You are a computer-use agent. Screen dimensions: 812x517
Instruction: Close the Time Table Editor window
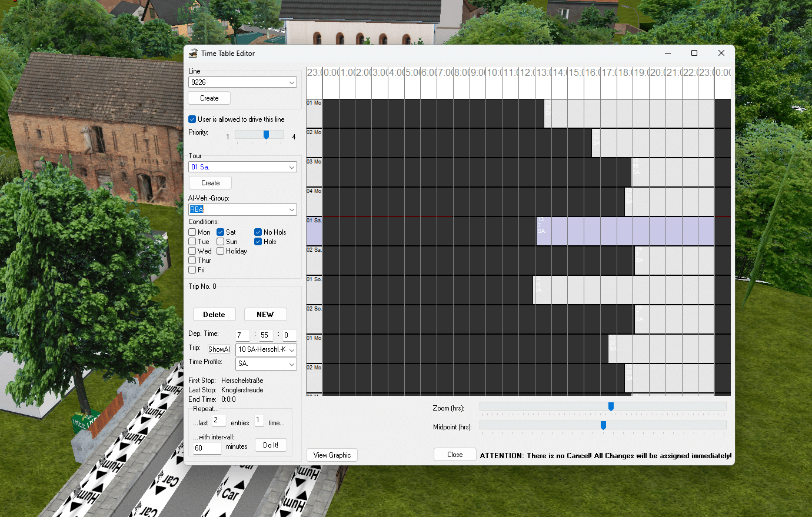pos(721,53)
